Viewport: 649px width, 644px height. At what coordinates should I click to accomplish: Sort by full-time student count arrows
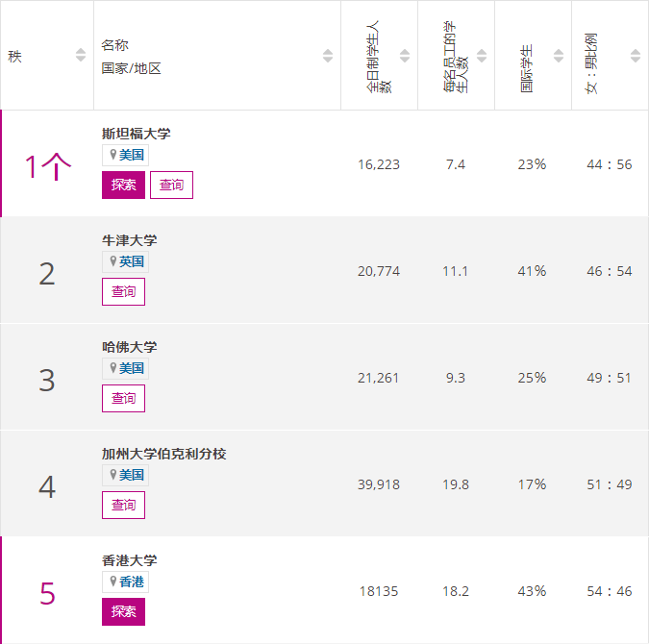coord(405,56)
